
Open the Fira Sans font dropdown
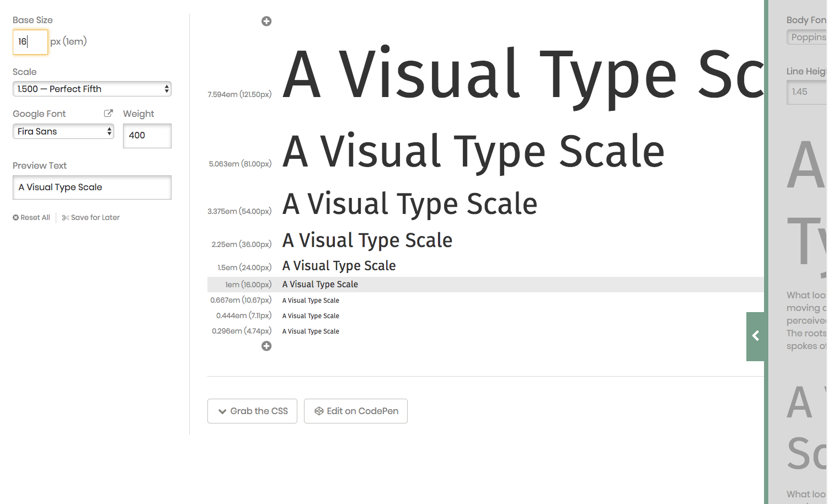tap(63, 131)
